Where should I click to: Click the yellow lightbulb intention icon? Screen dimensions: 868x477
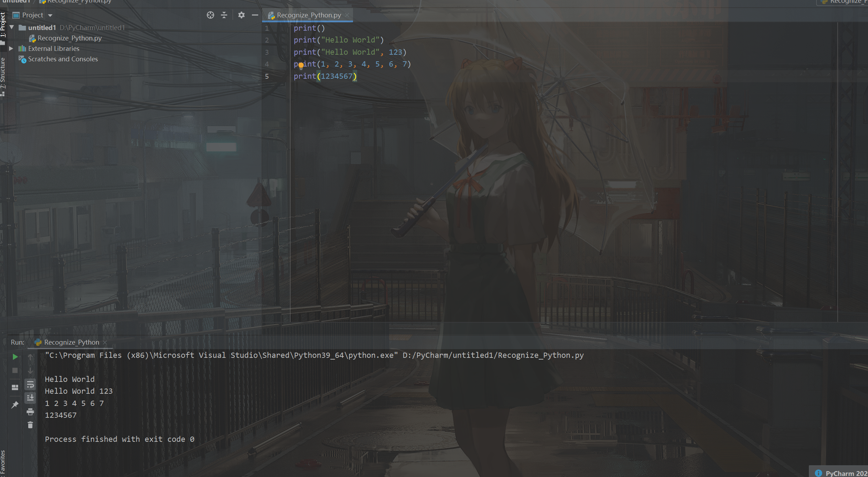coord(301,65)
